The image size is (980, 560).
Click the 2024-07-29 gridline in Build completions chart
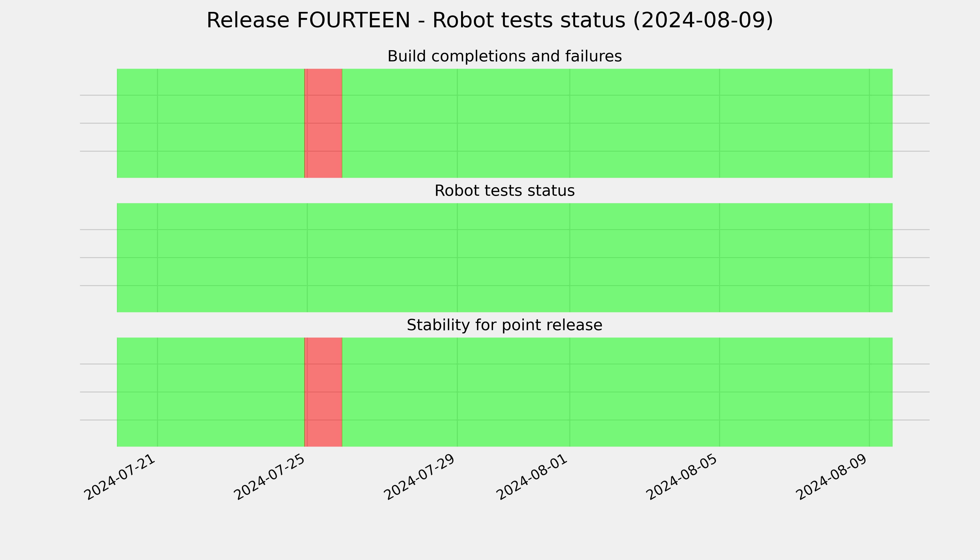[457, 123]
